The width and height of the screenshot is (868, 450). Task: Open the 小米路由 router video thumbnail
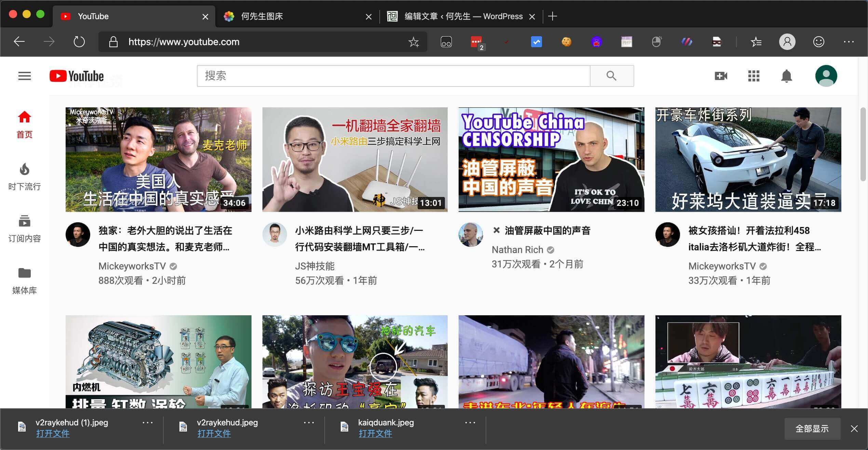(x=355, y=159)
